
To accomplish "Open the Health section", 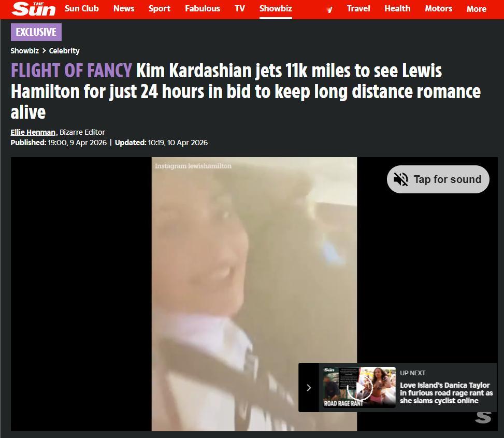I will [x=397, y=8].
